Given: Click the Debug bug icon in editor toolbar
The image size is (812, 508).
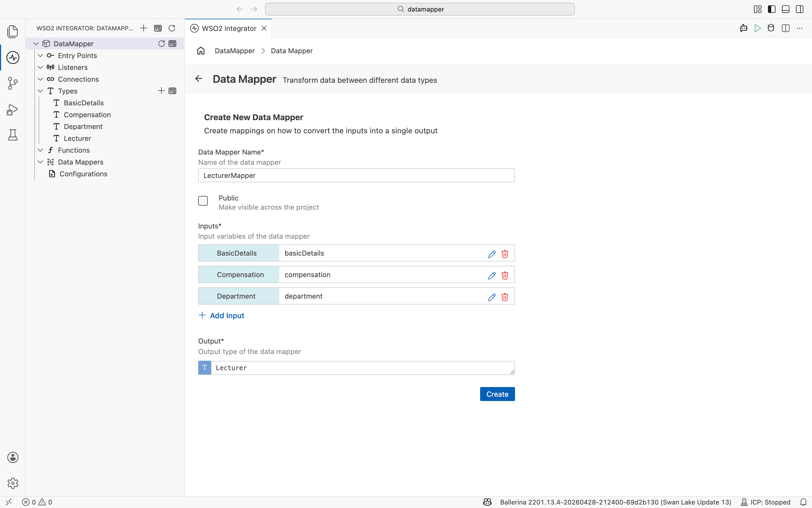Looking at the screenshot, I should 771,28.
